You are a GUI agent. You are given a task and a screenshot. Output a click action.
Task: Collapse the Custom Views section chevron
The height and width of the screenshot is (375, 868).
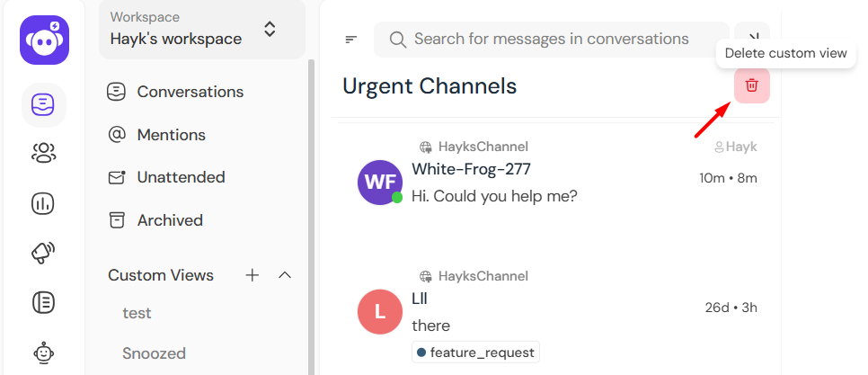pyautogui.click(x=285, y=275)
